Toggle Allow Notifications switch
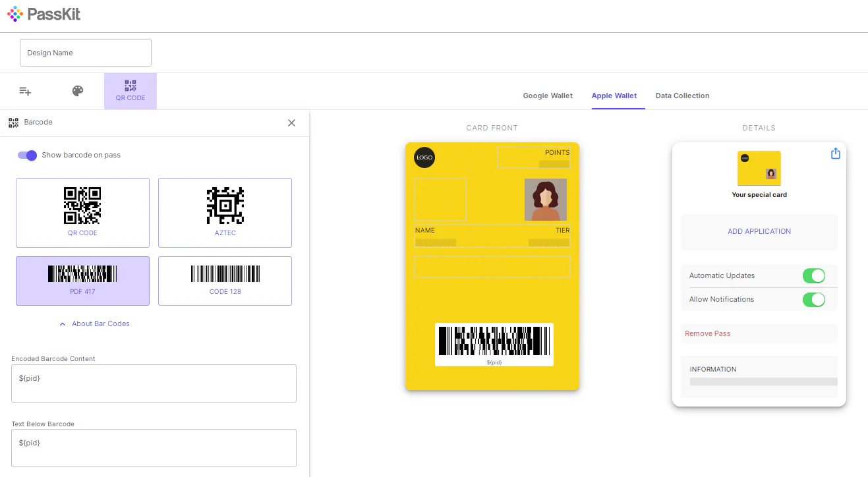Screen dimensions: 868x477 [x=814, y=299]
